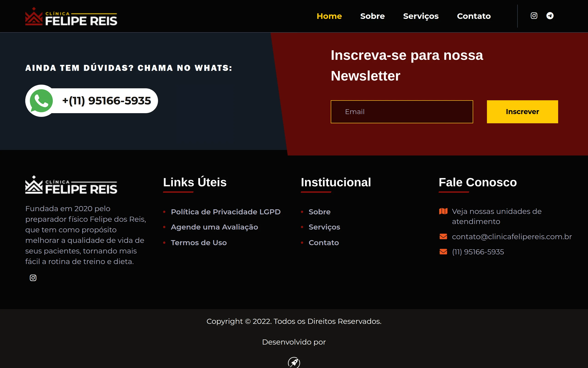Click the (11) 95166-5935 footer phone link

pos(478,252)
